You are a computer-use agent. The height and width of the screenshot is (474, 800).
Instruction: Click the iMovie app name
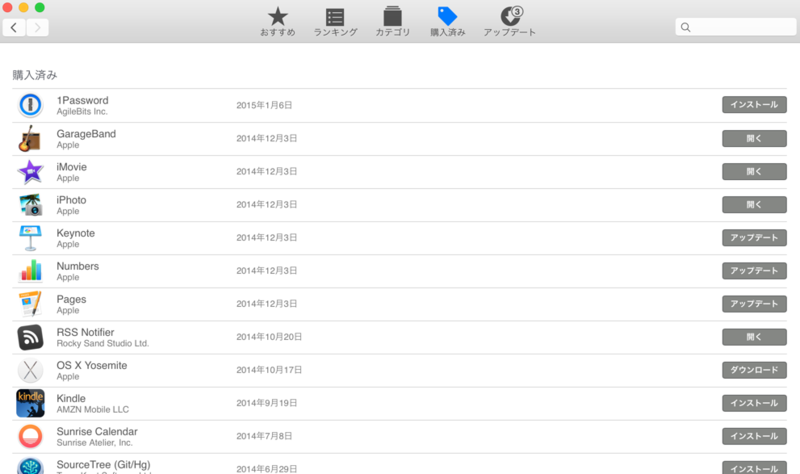(x=71, y=167)
